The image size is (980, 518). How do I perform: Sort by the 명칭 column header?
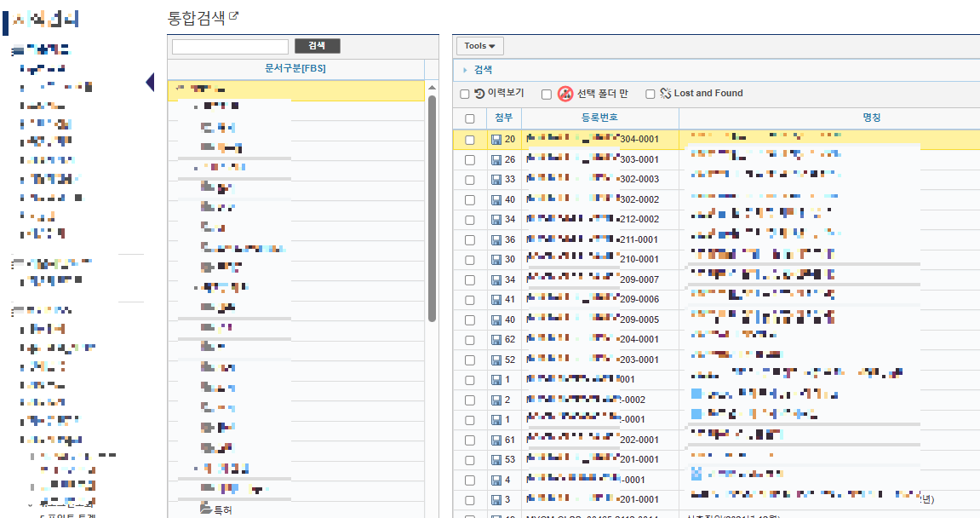[x=871, y=118]
